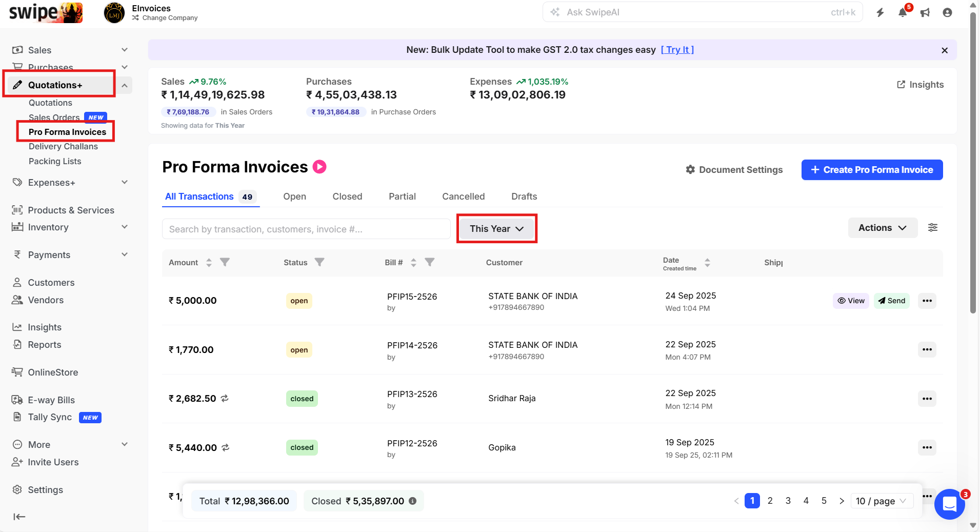Image resolution: width=980 pixels, height=532 pixels.
Task: Expand the Actions dropdown
Action: pyautogui.click(x=882, y=228)
